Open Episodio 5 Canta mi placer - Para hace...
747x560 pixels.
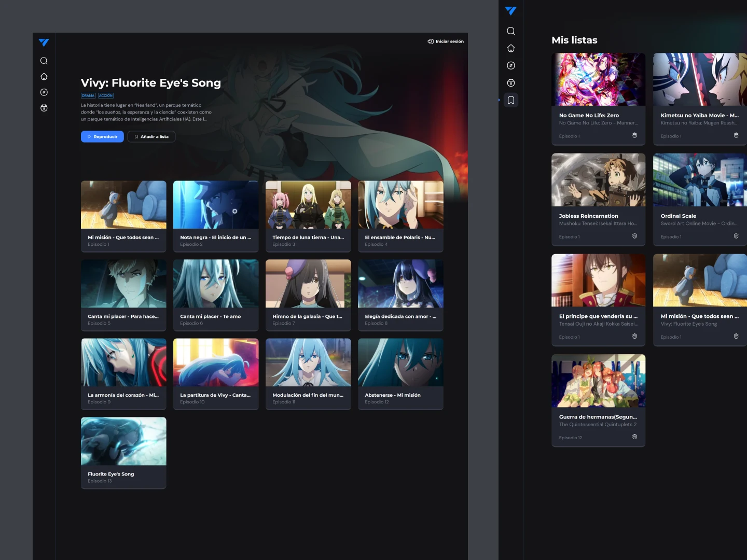[x=123, y=284]
